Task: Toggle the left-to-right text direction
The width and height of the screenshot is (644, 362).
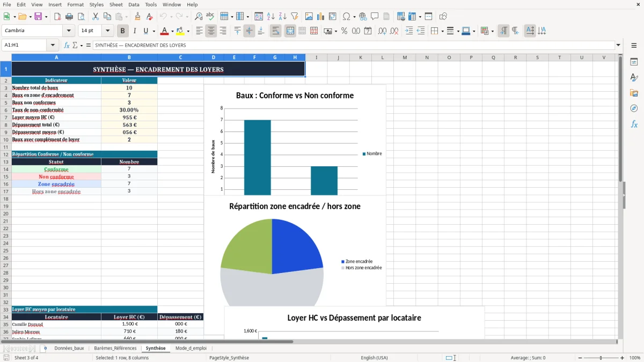Action: pyautogui.click(x=503, y=31)
